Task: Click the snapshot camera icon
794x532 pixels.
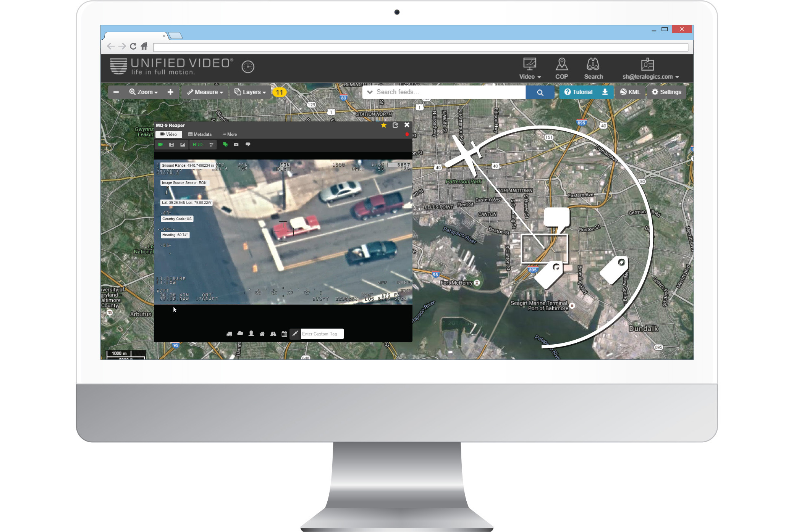Action: coord(236,145)
